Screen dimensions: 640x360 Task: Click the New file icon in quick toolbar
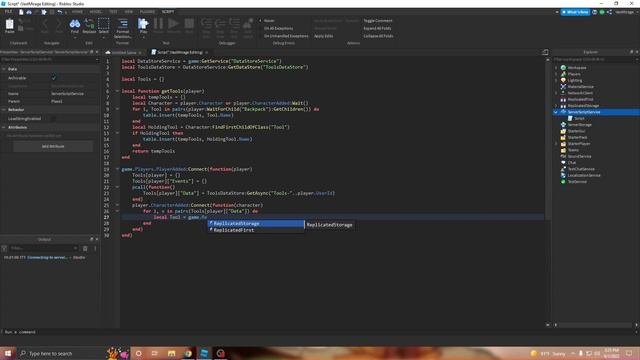coord(21,12)
